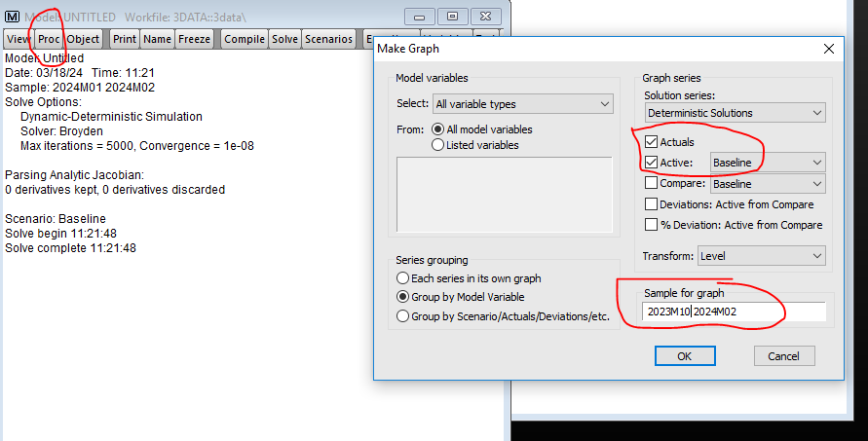
Task: Choose Each series in its own graph
Action: click(402, 278)
